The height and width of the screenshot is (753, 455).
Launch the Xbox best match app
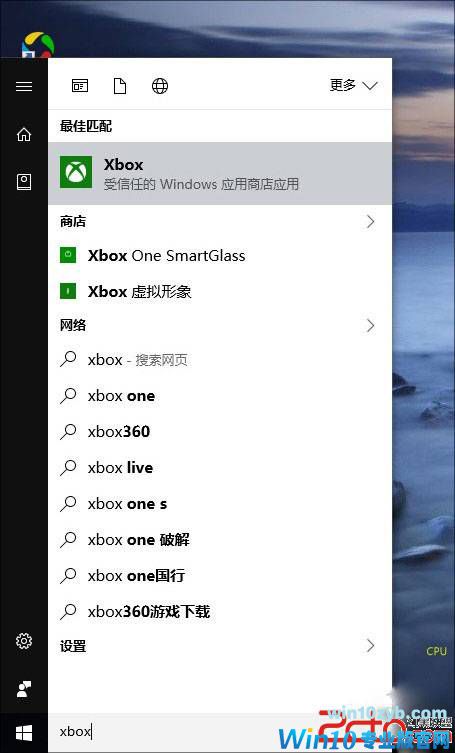[x=220, y=173]
